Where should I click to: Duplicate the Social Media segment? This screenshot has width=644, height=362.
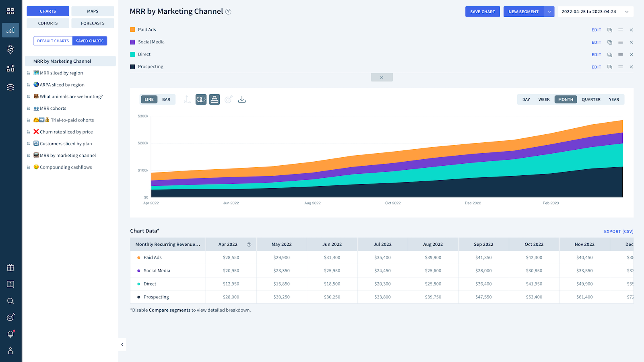tap(609, 42)
